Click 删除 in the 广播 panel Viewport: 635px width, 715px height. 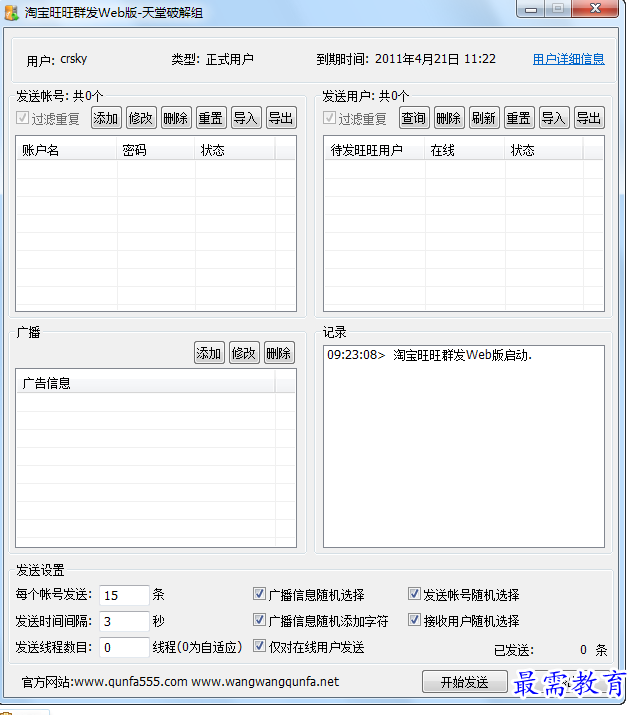(279, 353)
